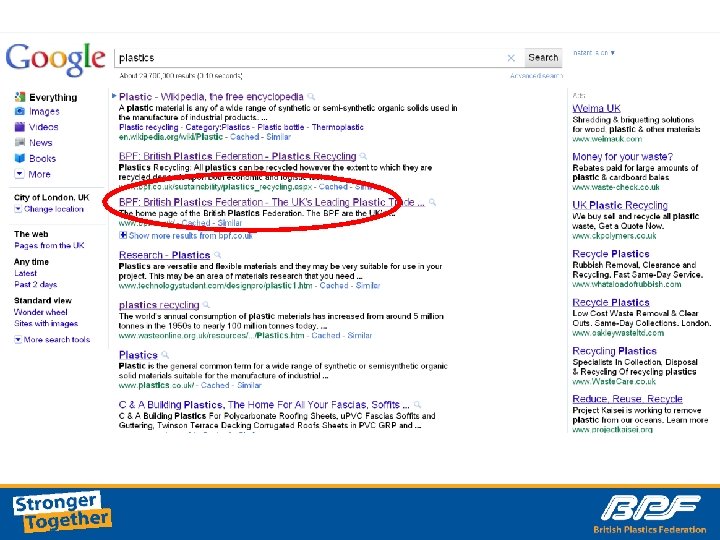Open BPF Plastics Recycling result
The width and height of the screenshot is (720, 540).
[x=237, y=156]
